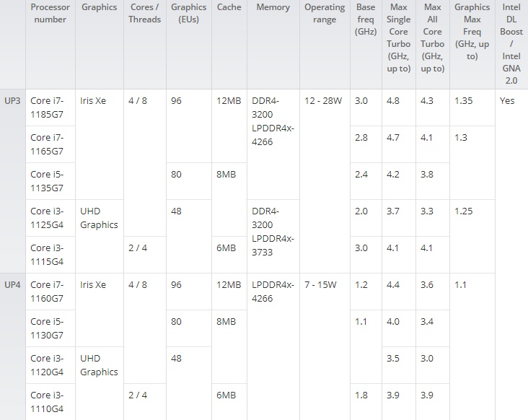Select the "1.3" graphics frequency for i7-1165G7
Viewport: 528px width, 420px height.
(461, 137)
